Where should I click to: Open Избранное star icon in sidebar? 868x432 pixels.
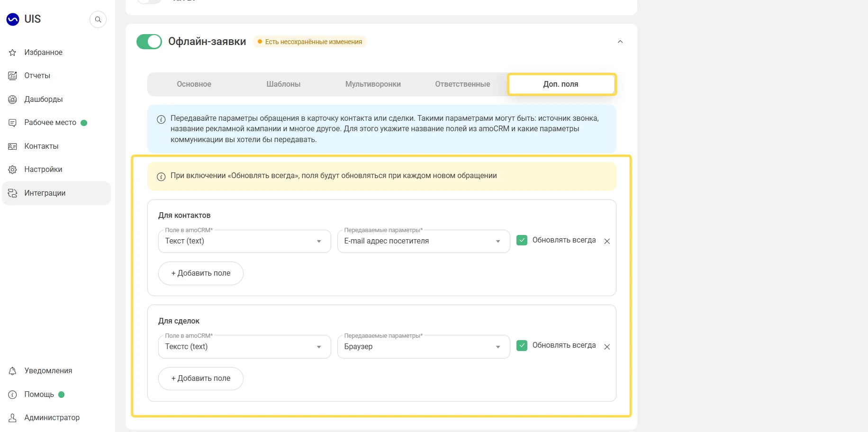click(x=13, y=53)
